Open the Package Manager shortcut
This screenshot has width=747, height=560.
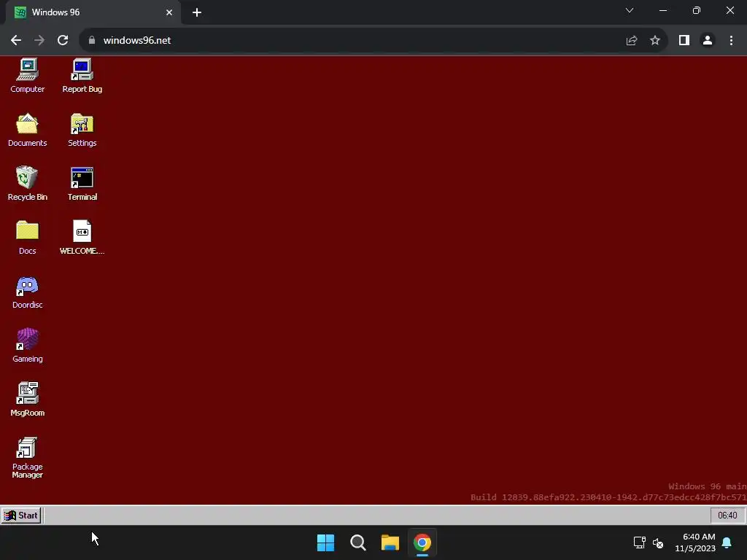coord(27,457)
